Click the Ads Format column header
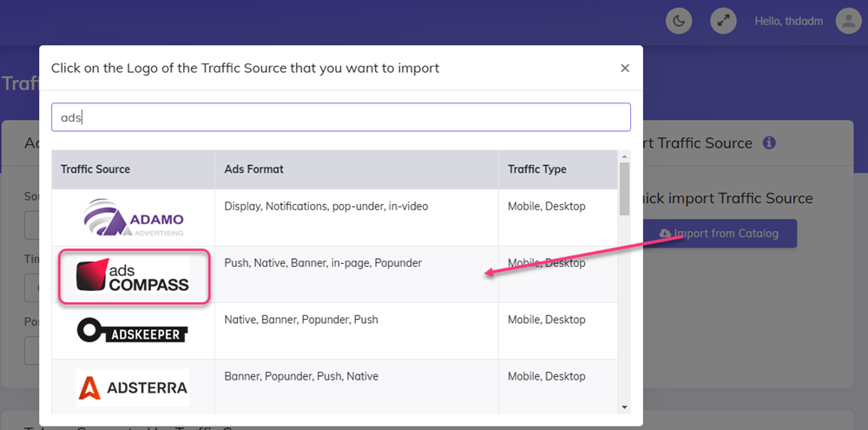The image size is (868, 430). 253,169
